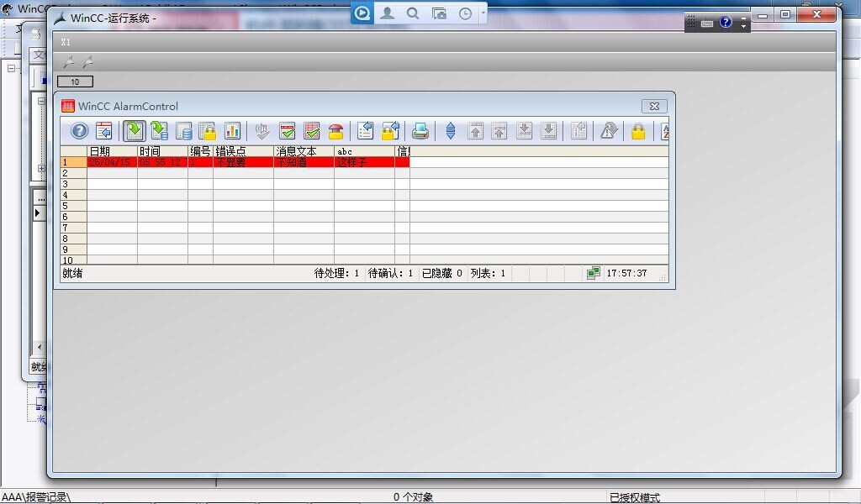
Task: Show the hit list statistics chart
Action: point(232,131)
